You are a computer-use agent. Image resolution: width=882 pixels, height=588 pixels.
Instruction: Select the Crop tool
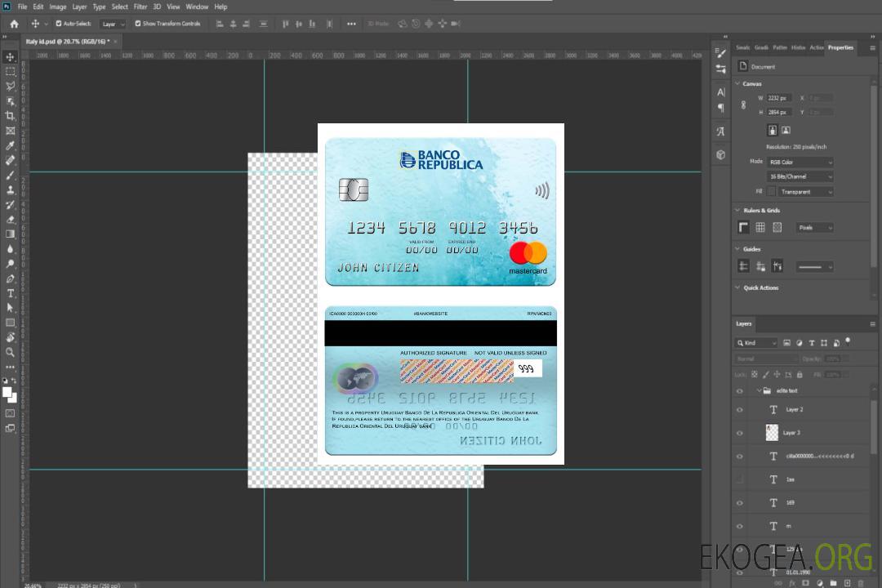click(10, 116)
